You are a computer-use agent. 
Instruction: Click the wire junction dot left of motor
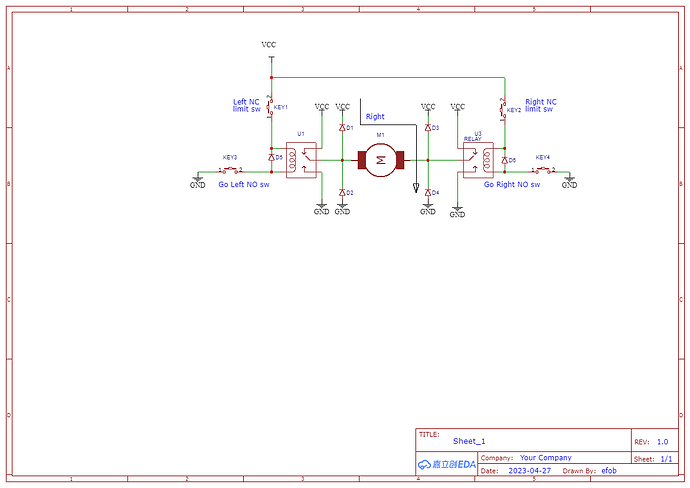(x=342, y=160)
